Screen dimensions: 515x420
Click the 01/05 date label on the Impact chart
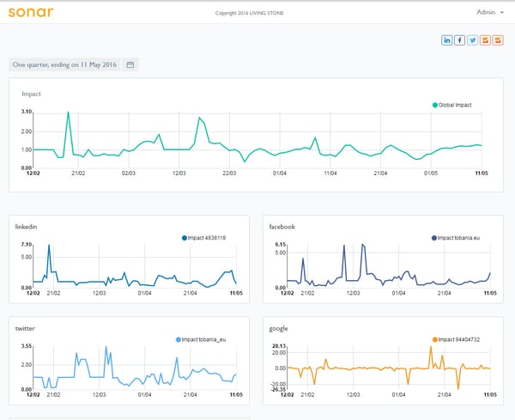[431, 173]
